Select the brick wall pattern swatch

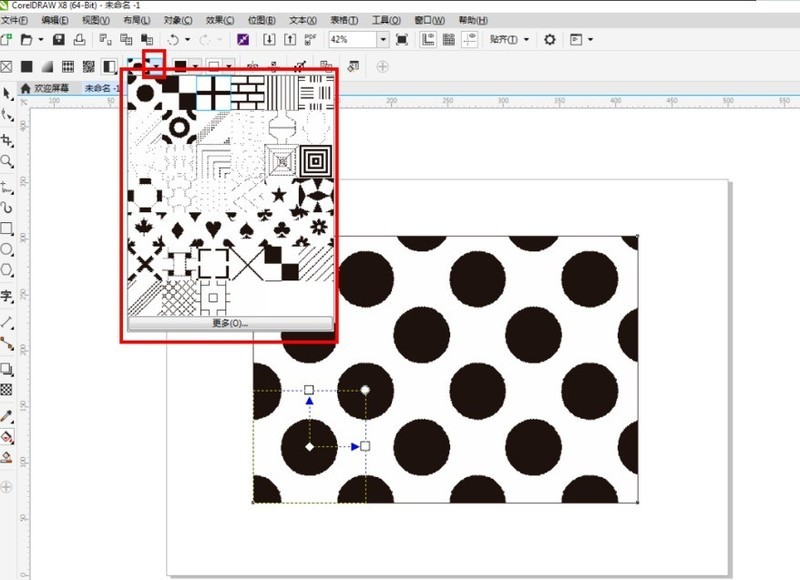pos(247,94)
